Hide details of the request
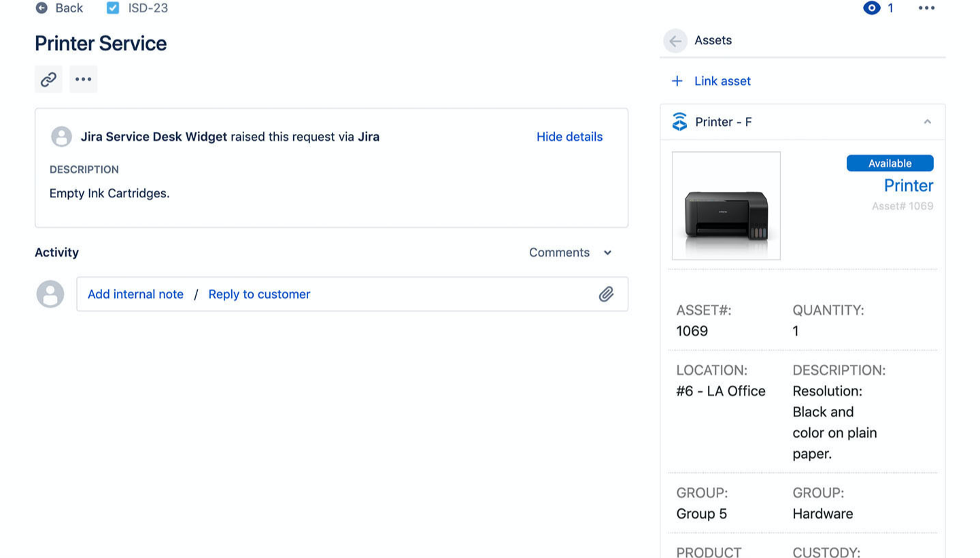This screenshot has height=558, width=980. 569,137
